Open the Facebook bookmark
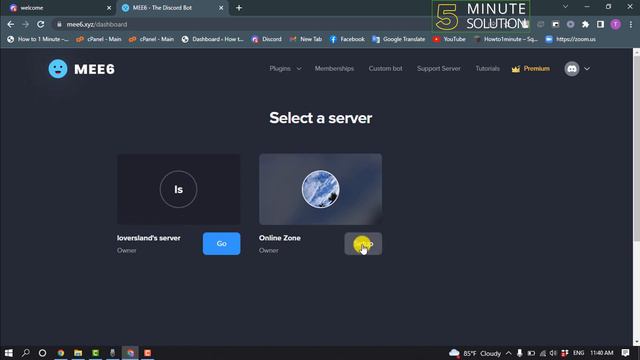The image size is (640, 360). click(x=347, y=39)
